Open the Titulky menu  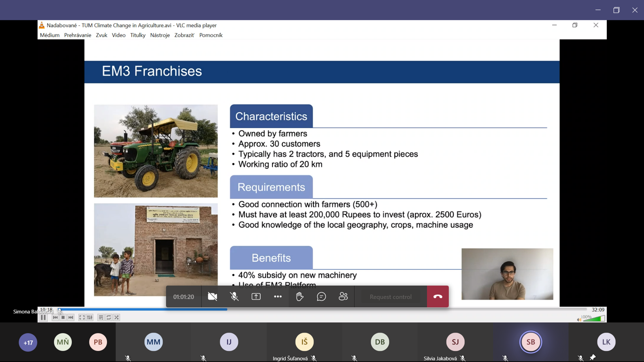138,35
